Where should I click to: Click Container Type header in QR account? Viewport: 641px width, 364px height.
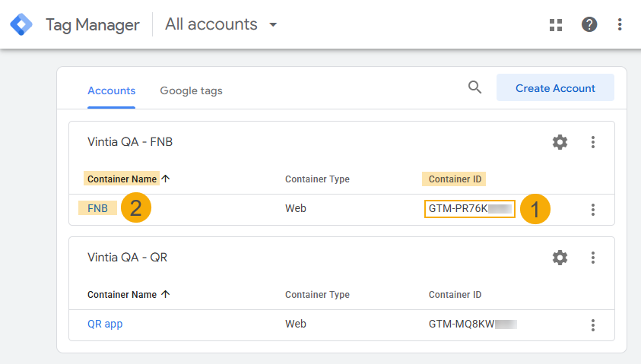[317, 295]
